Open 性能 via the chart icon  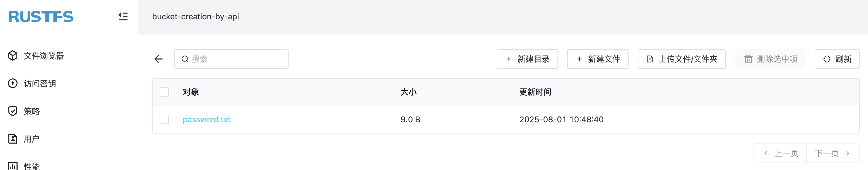(x=12, y=166)
